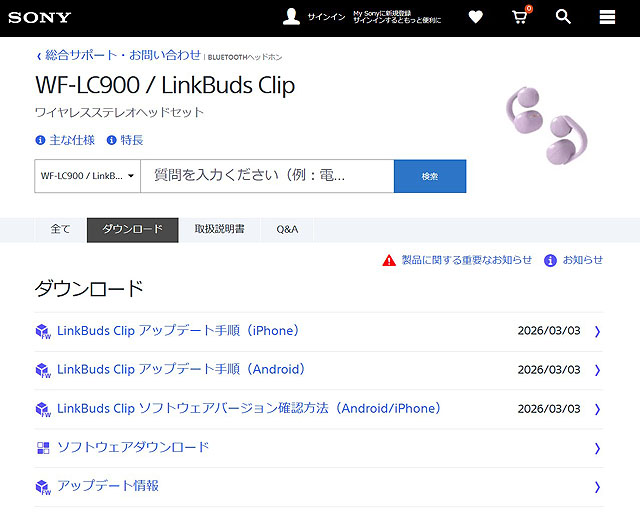This screenshot has height=520, width=640.
Task: Click the search magnifier icon in header
Action: (563, 17)
